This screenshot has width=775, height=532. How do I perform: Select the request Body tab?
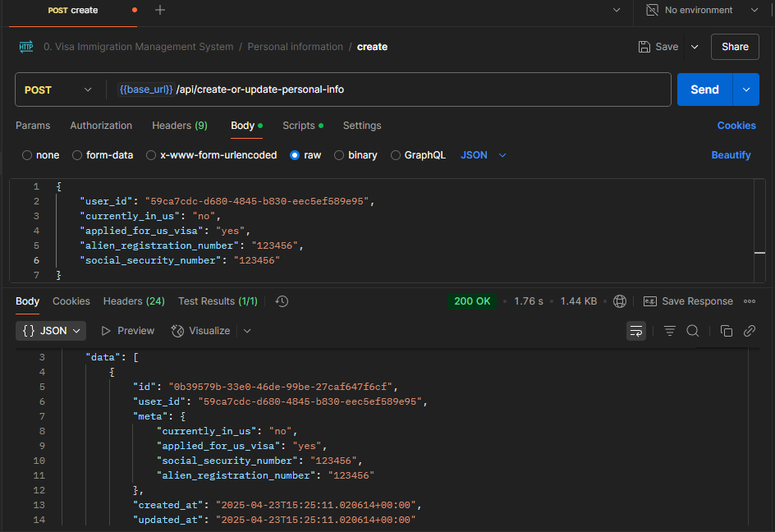[x=246, y=126]
